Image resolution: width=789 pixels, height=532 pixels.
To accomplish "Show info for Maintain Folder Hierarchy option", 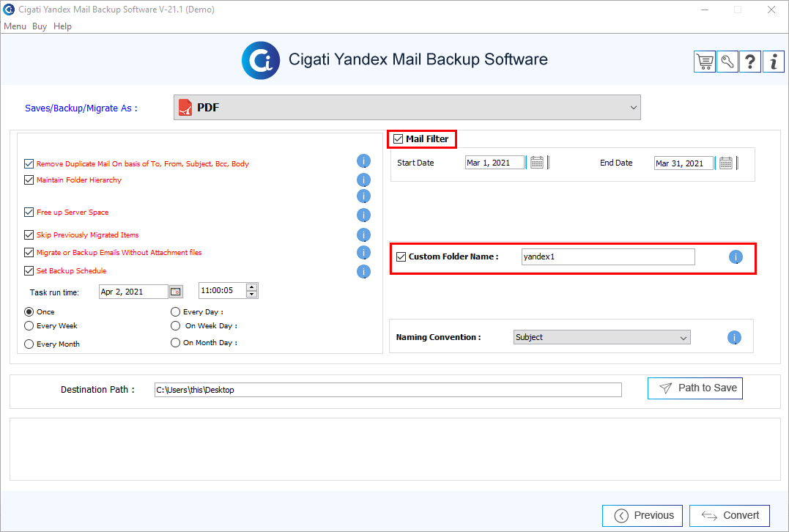I will [x=363, y=180].
